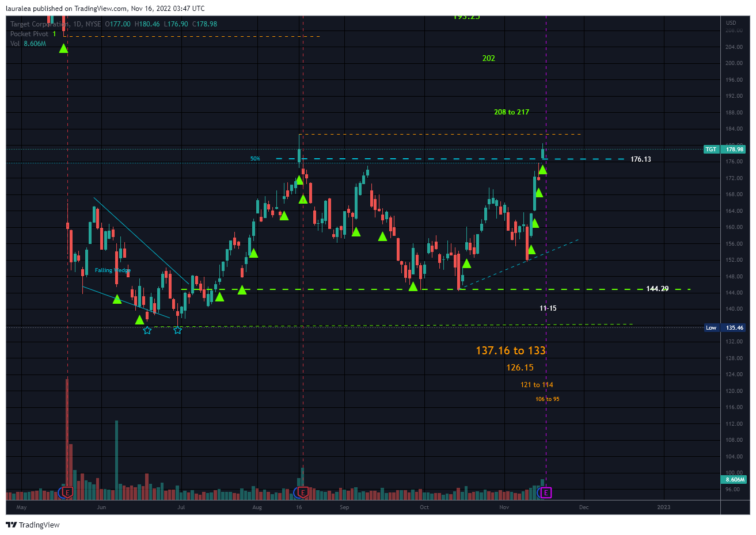Viewport: 756px width, 535px height.
Task: Select the C178.98 close value
Action: point(204,24)
